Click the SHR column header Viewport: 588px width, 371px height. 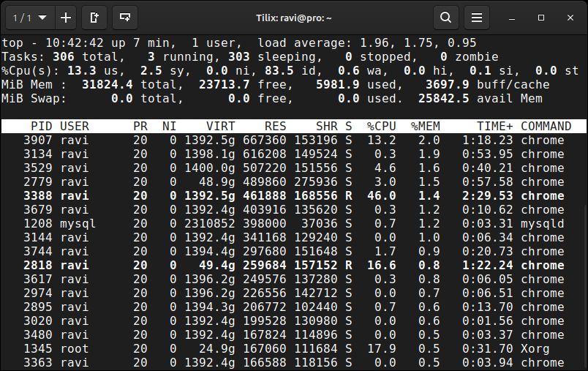[327, 126]
